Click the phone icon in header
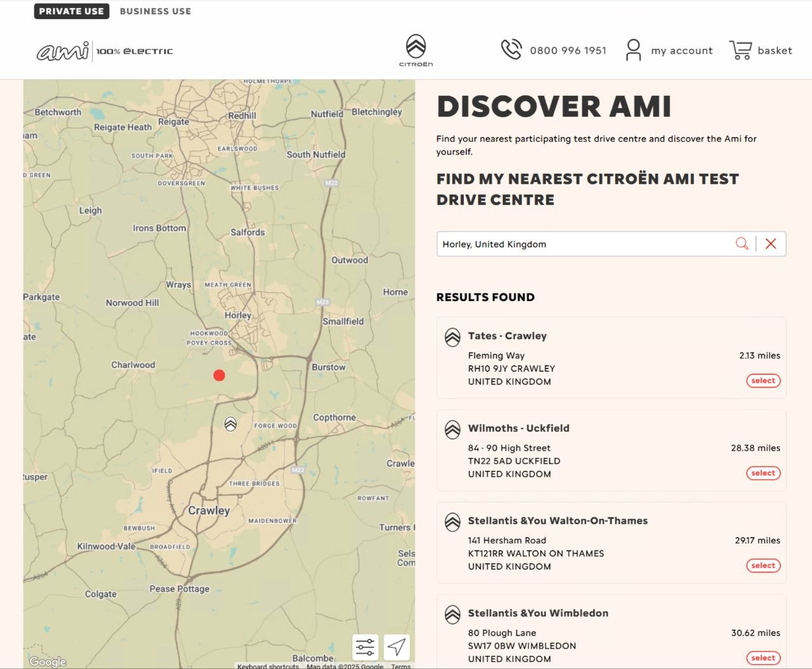The width and height of the screenshot is (812, 669). (511, 49)
